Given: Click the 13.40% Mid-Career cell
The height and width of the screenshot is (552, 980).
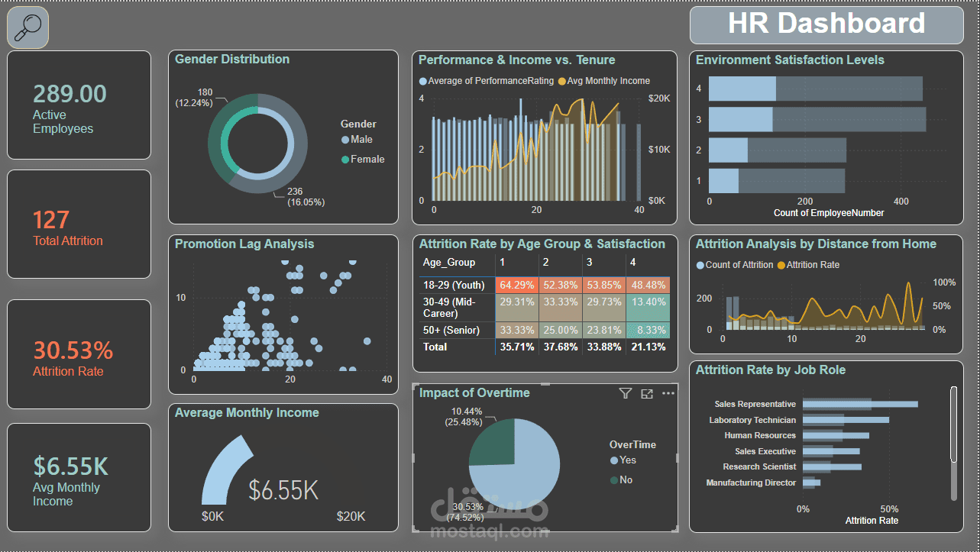Looking at the screenshot, I should (647, 308).
